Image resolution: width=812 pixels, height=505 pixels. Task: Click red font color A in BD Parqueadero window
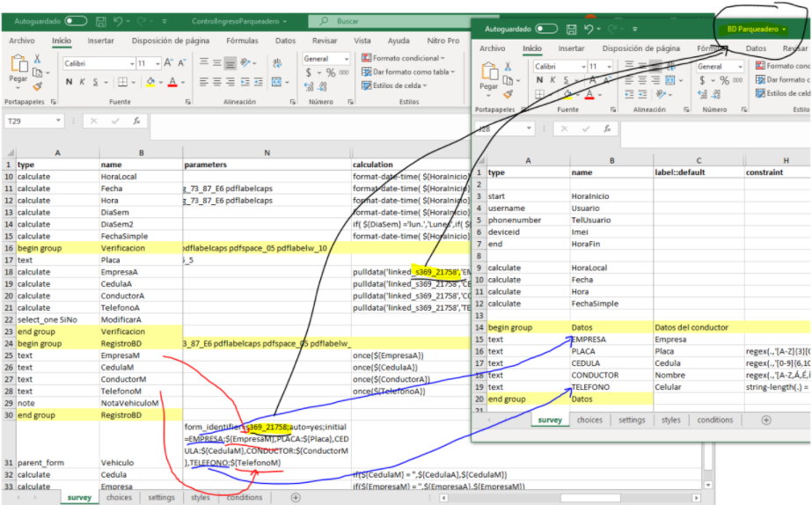tap(589, 94)
